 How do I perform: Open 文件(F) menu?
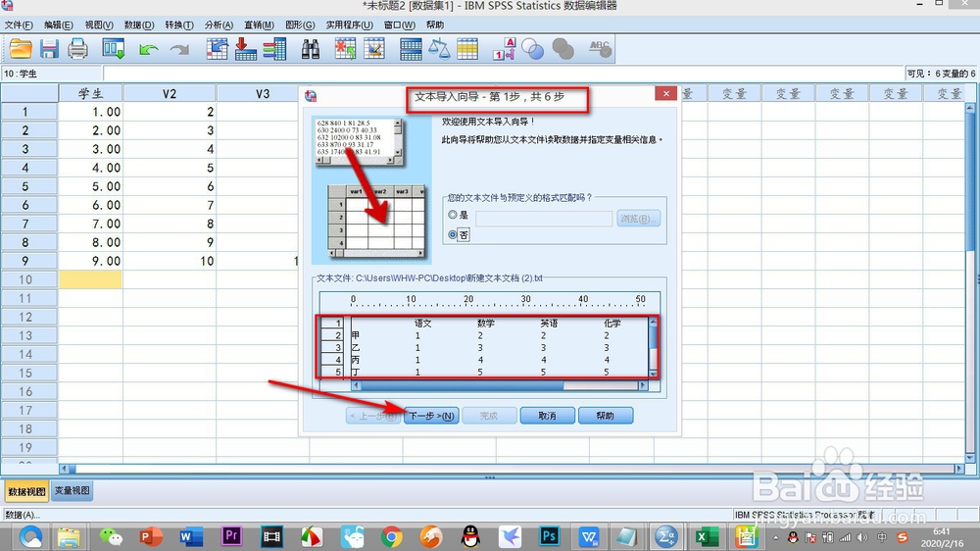pyautogui.click(x=19, y=25)
